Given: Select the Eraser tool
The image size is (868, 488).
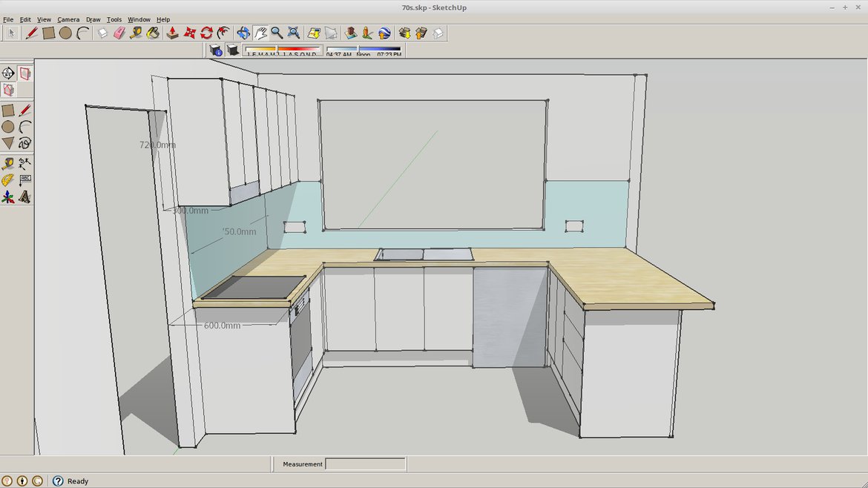Looking at the screenshot, I should click(x=119, y=33).
